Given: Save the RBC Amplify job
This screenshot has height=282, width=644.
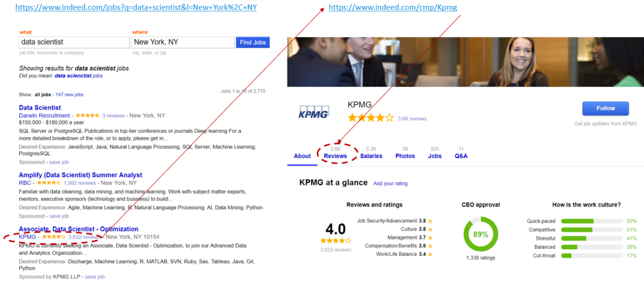Looking at the screenshot, I should [58, 216].
